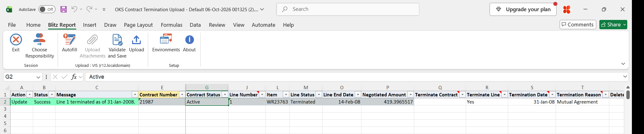Click the three-dot name box handle
This screenshot has width=644, height=134.
[x=46, y=77]
